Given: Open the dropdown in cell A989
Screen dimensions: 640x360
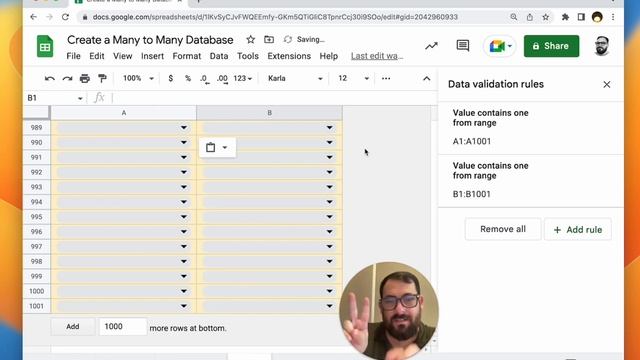Looking at the screenshot, I should pyautogui.click(x=184, y=128).
